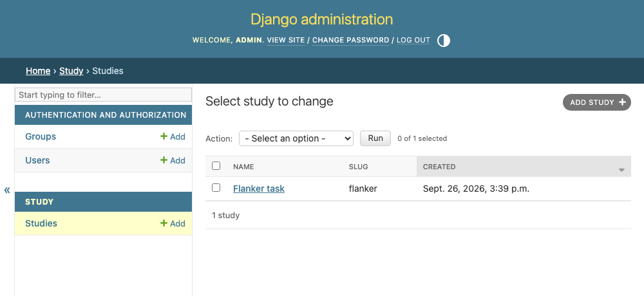Focus the sidebar filter input
This screenshot has height=296, width=644.
coord(104,95)
